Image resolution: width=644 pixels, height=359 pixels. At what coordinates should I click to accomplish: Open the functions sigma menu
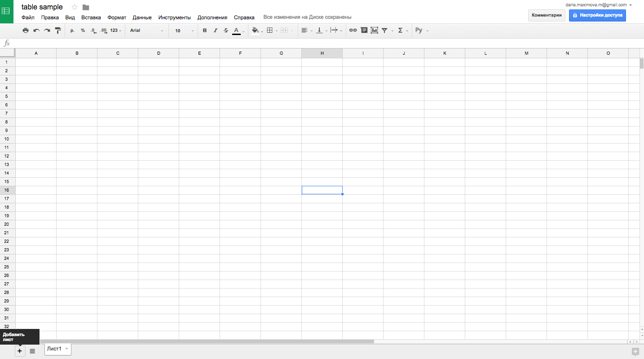tap(403, 31)
